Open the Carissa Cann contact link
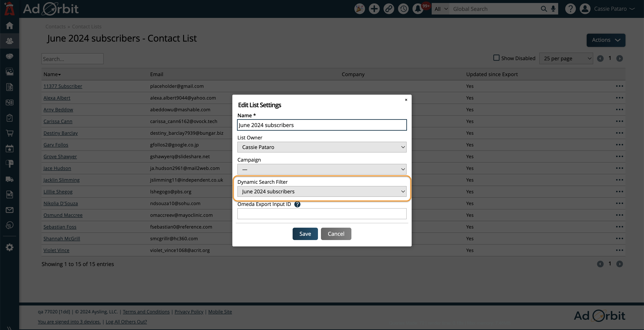Image resolution: width=644 pixels, height=330 pixels. 58,121
